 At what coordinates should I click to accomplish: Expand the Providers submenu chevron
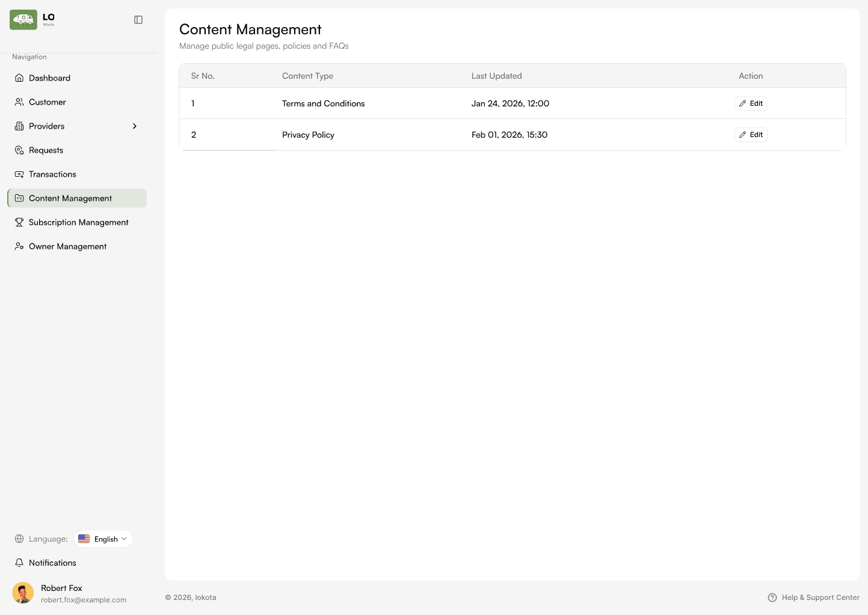tap(135, 126)
